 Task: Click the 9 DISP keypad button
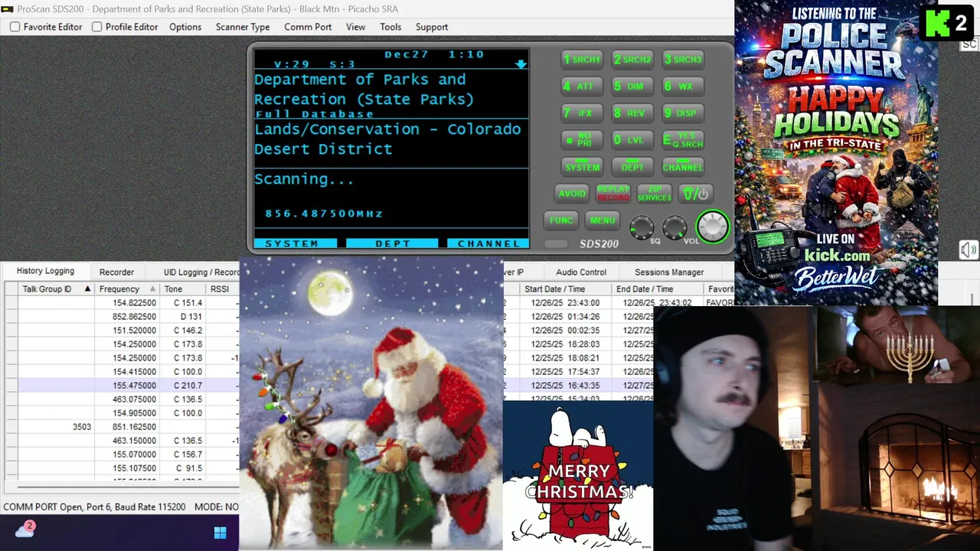click(x=683, y=113)
